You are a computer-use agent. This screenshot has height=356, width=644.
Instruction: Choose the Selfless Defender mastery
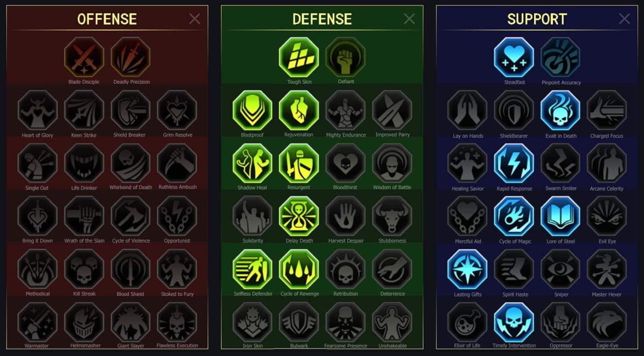tap(252, 269)
